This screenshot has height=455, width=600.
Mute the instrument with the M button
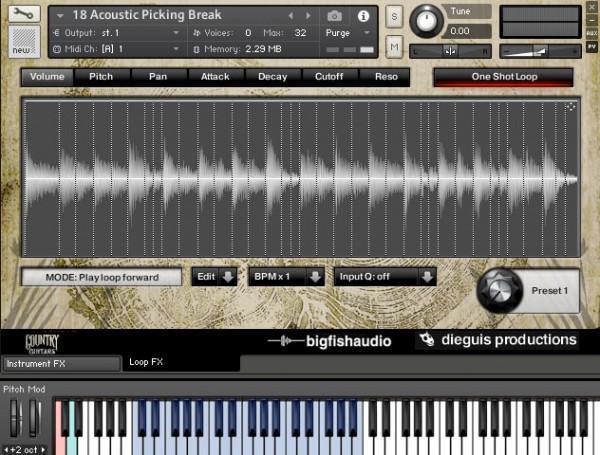pyautogui.click(x=393, y=47)
